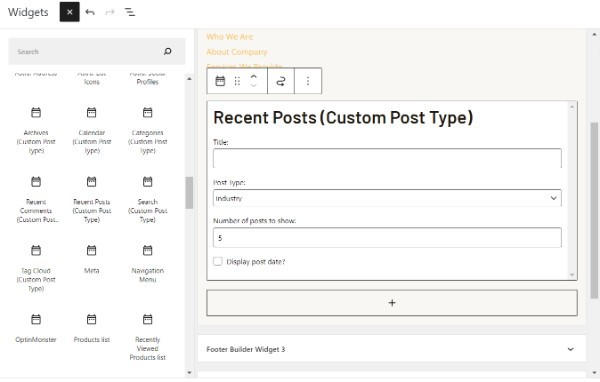Click the widget form scroll-down arrow
The image size is (600, 382).
tap(572, 275)
